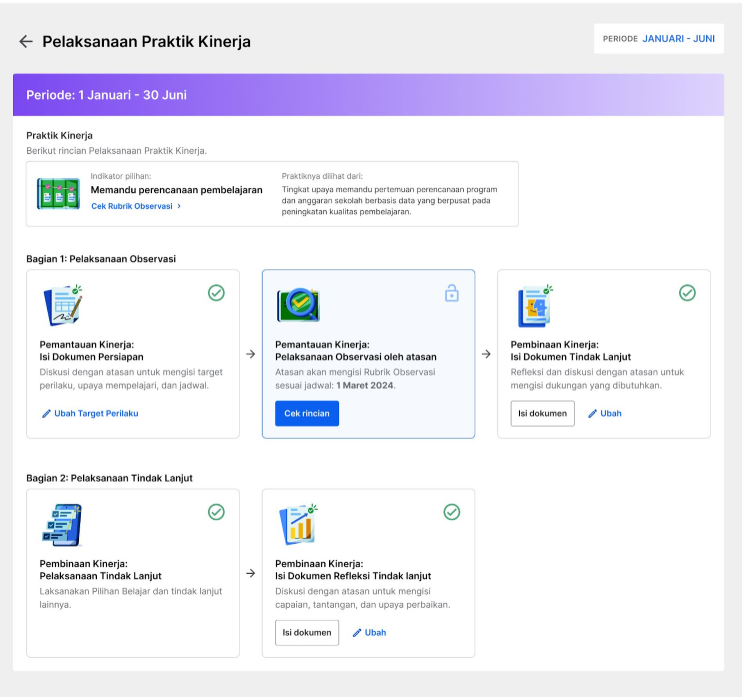Click the Cek rincian button

(x=307, y=414)
